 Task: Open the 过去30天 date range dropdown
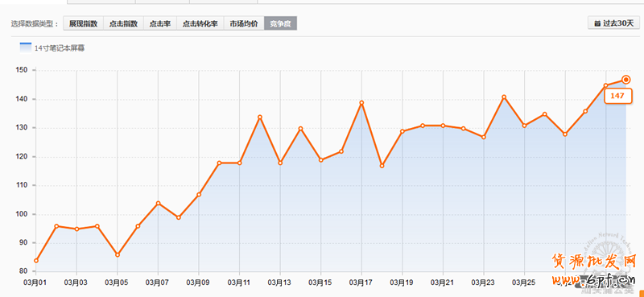point(613,23)
